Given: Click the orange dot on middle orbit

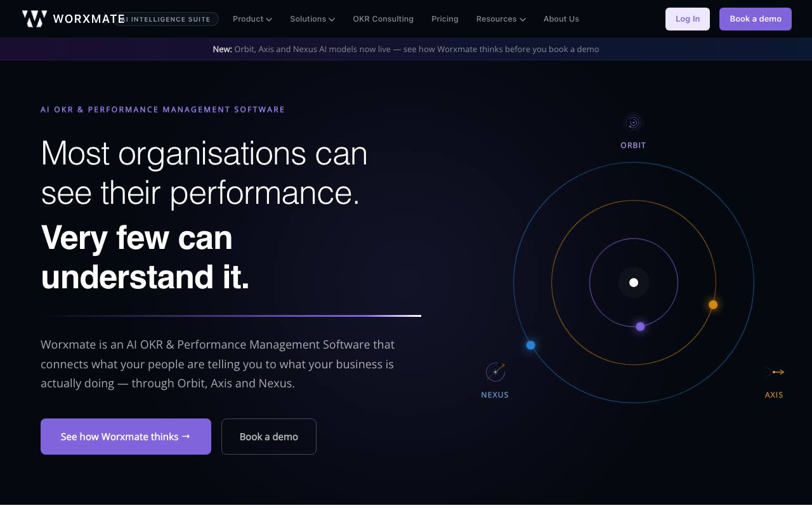Looking at the screenshot, I should (x=713, y=305).
